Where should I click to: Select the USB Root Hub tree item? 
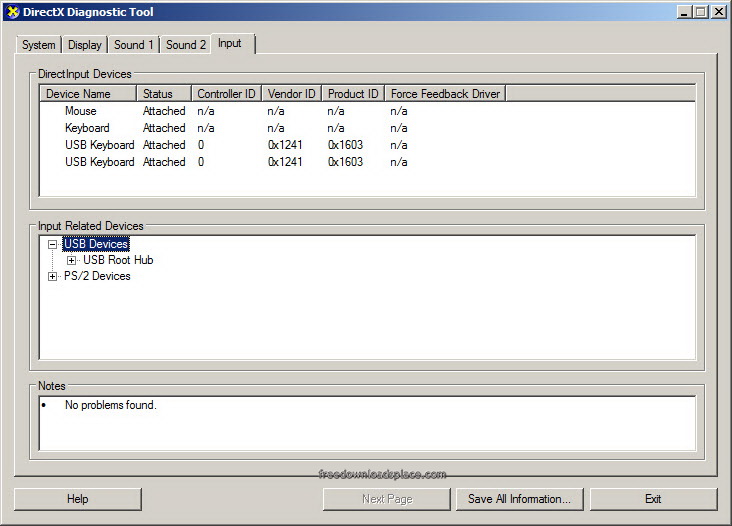pyautogui.click(x=118, y=260)
